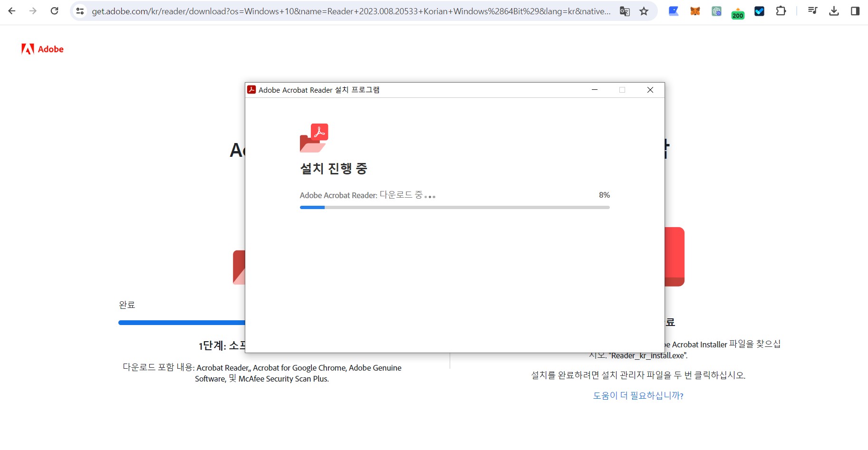Open site information icon in address bar
This screenshot has height=450, width=868.
click(80, 11)
